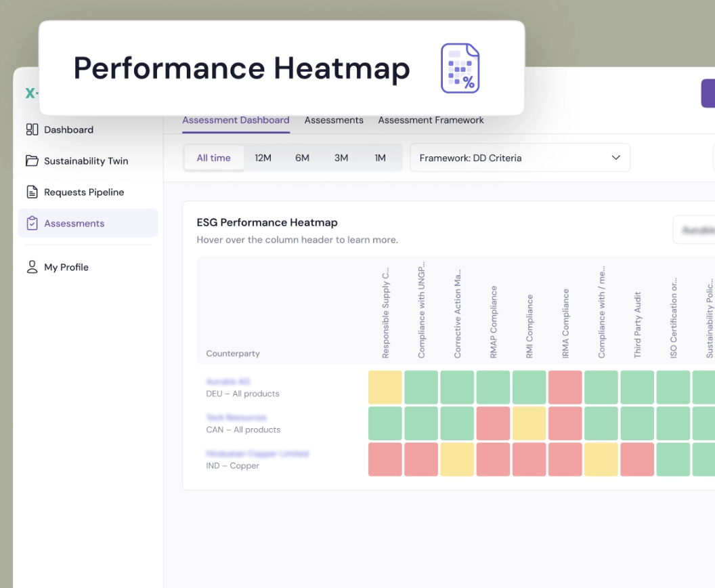Click the Third Party Audit column header
715x588 pixels.
click(638, 324)
